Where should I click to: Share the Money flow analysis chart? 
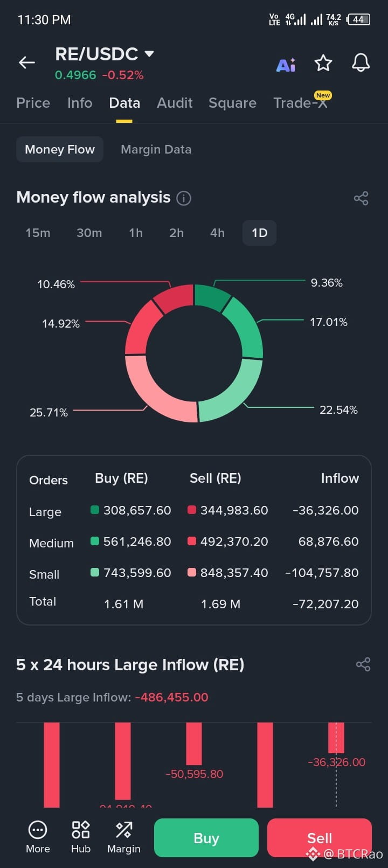pyautogui.click(x=361, y=198)
